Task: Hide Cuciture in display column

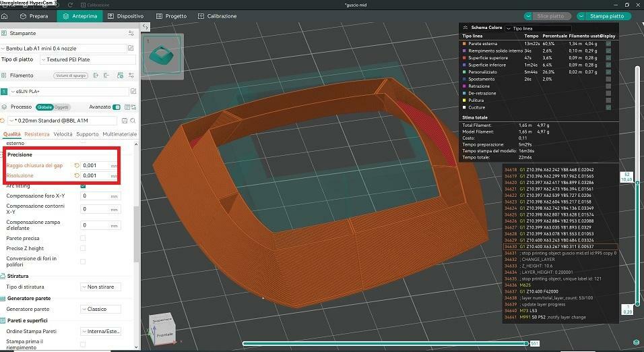Action: pos(608,107)
